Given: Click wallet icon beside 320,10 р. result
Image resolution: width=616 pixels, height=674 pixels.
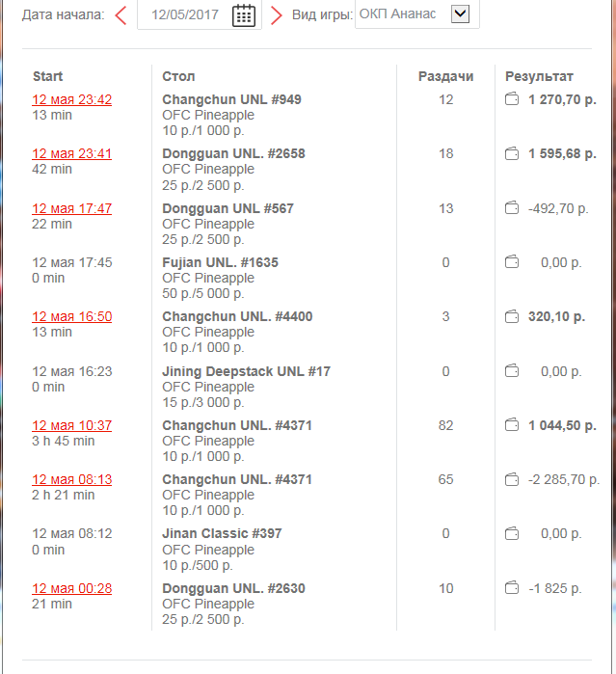Looking at the screenshot, I should click(512, 317).
